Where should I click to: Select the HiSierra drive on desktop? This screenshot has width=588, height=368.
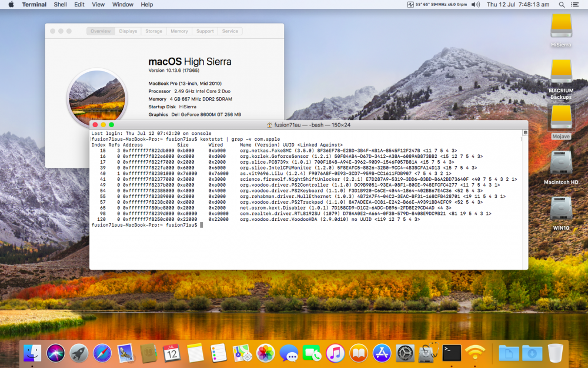click(561, 30)
